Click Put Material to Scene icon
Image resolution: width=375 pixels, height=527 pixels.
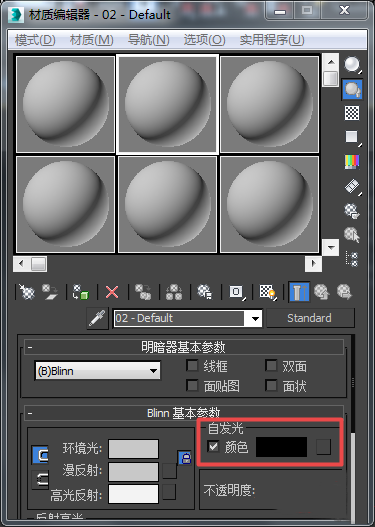click(x=49, y=292)
